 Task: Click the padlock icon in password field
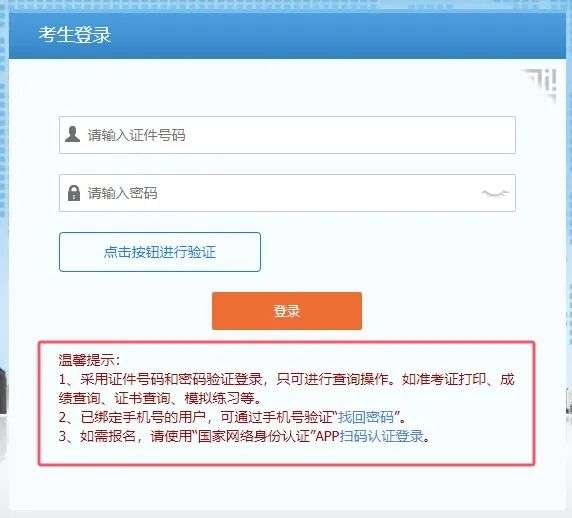(74, 193)
